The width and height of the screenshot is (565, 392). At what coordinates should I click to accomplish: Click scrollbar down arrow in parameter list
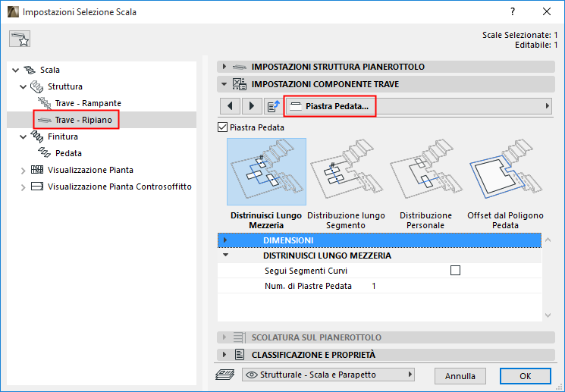(x=548, y=315)
